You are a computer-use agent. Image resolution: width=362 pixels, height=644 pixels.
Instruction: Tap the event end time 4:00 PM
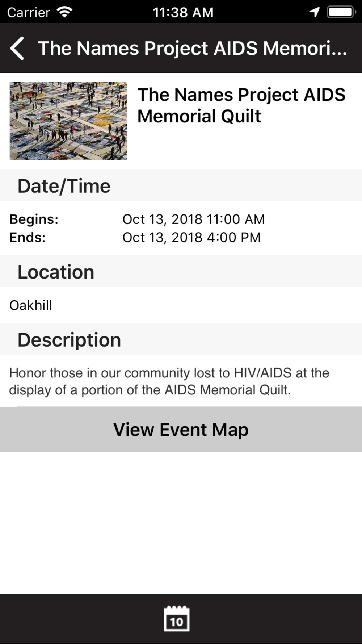[191, 237]
